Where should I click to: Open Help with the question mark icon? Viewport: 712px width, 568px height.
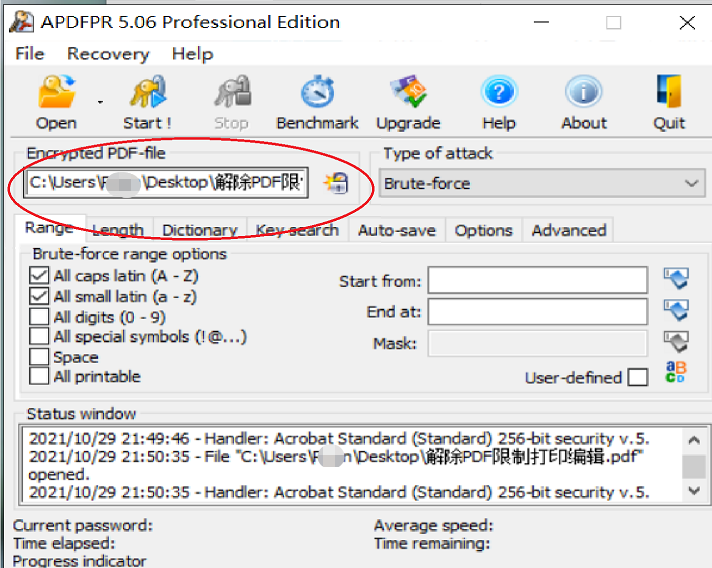(499, 92)
